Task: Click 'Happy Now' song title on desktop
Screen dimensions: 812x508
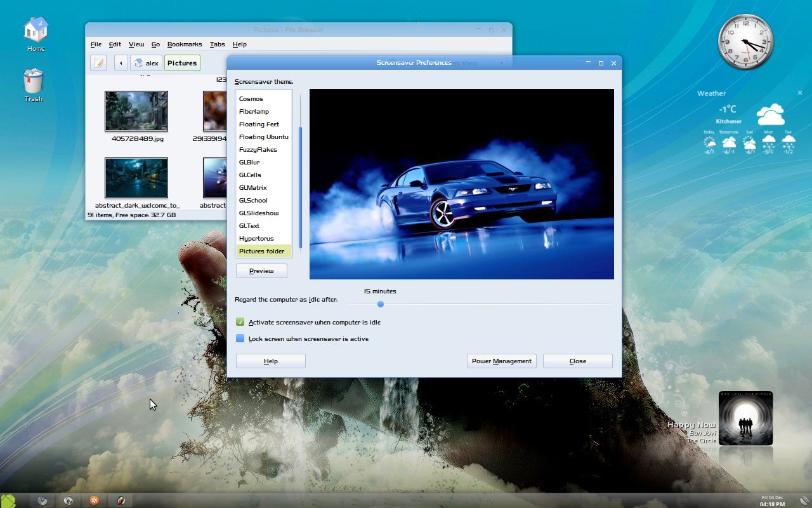Action: coord(691,425)
